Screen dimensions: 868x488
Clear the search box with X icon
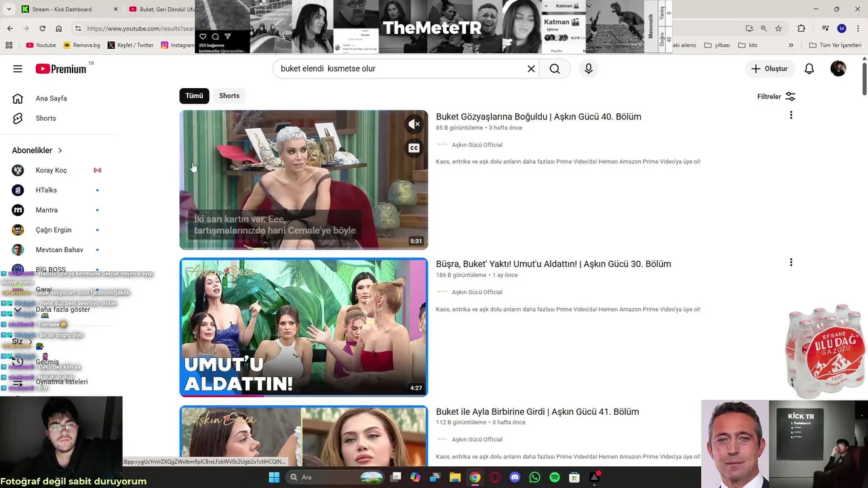pos(531,68)
